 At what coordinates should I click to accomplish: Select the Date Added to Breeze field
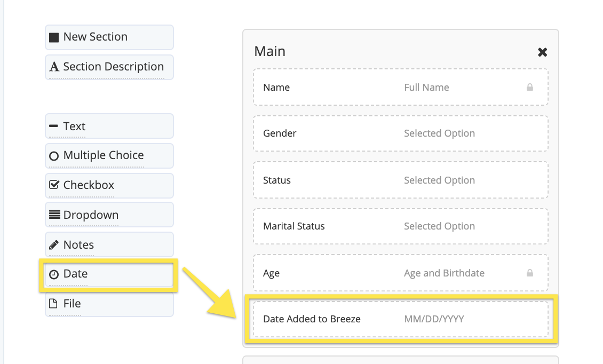pos(401,319)
